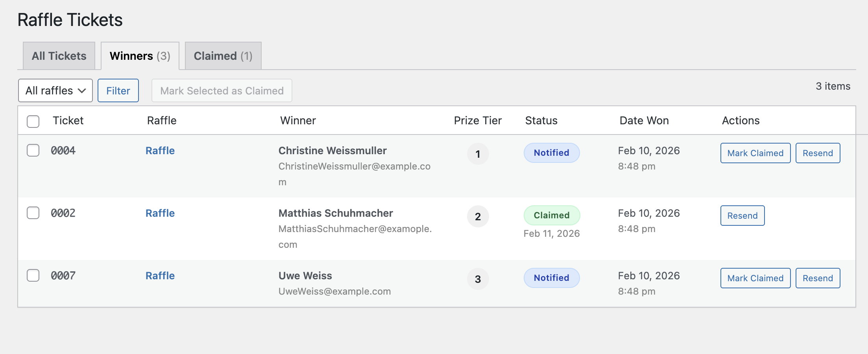Click the Claimed status badge

[552, 215]
